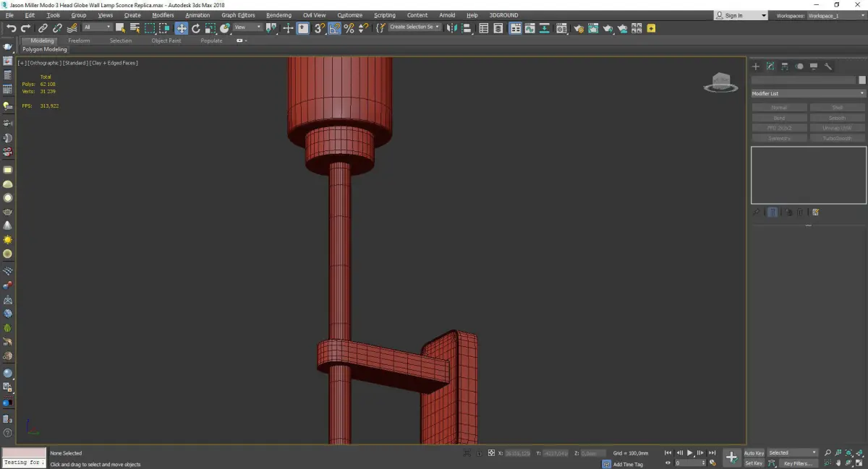Open the Scripting menu
The image size is (868, 469).
point(384,15)
